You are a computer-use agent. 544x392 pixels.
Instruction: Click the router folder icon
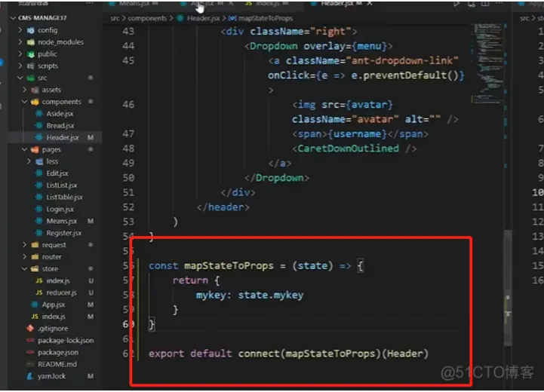pyautogui.click(x=35, y=257)
